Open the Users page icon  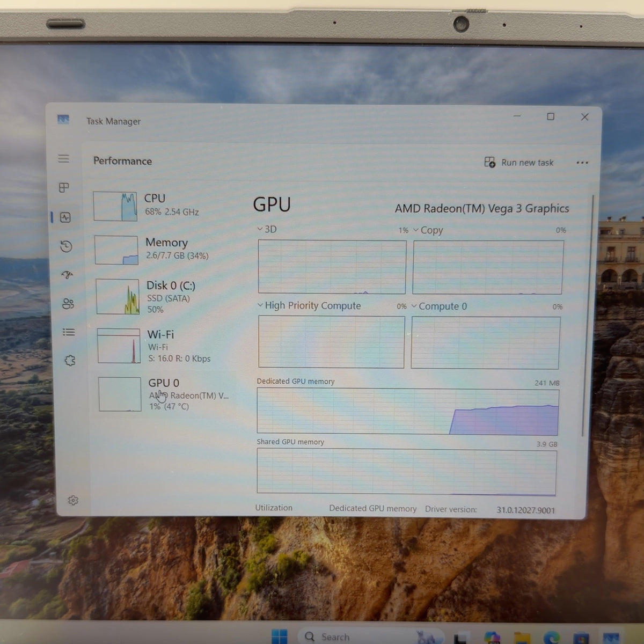(68, 304)
